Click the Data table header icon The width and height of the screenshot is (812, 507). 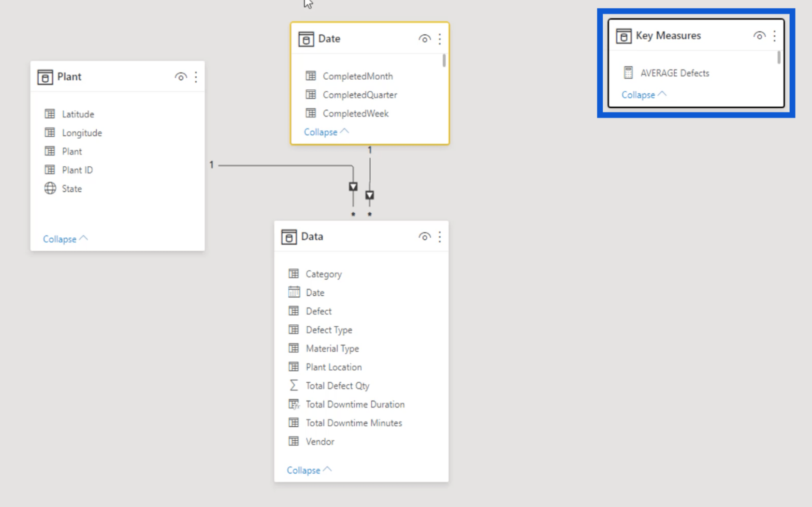(x=289, y=237)
